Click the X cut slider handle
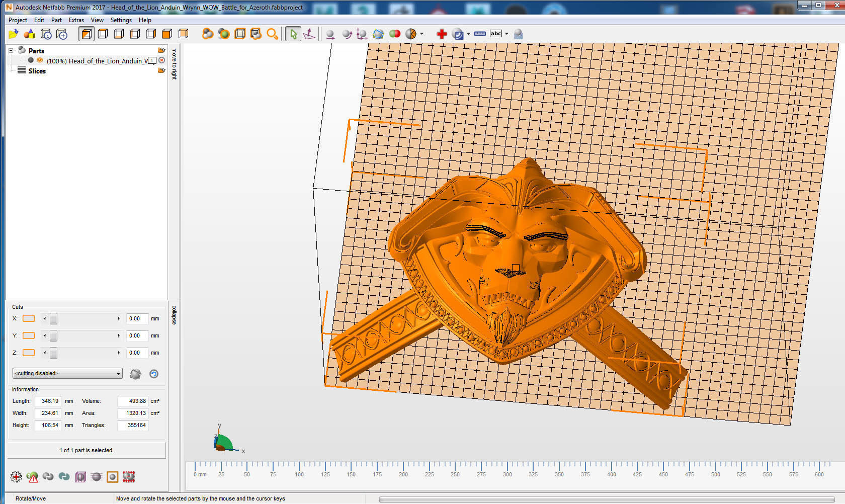Screen dimensions: 845x504 pos(53,318)
